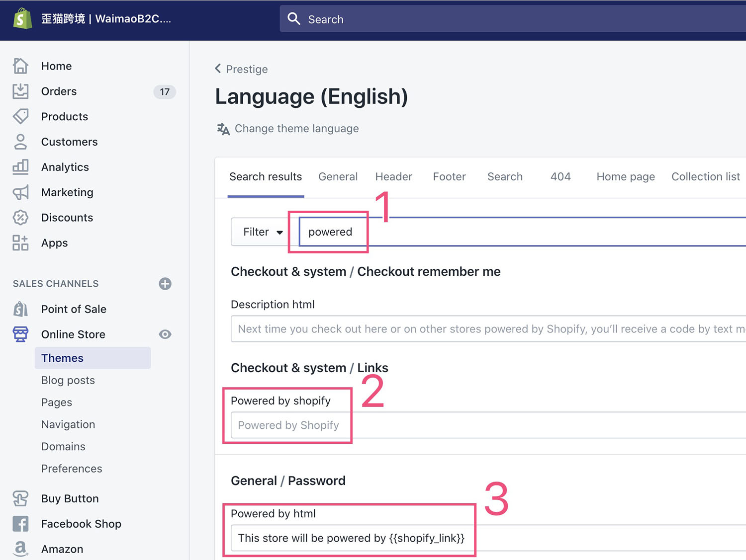Switch to the Search results tab
Viewport: 746px width, 560px height.
click(x=266, y=176)
